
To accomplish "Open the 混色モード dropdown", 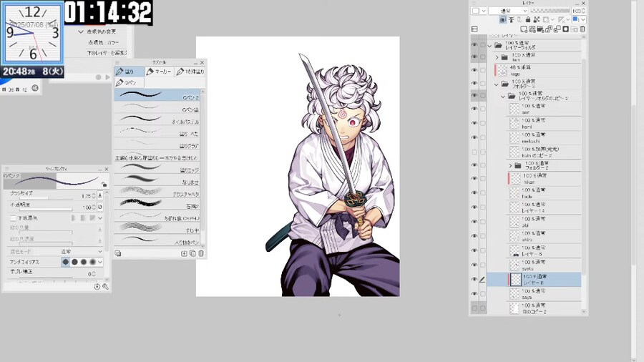I will (x=82, y=251).
